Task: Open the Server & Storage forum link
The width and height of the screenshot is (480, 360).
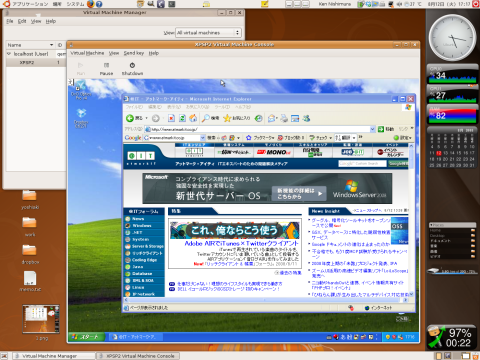Action: [x=148, y=246]
